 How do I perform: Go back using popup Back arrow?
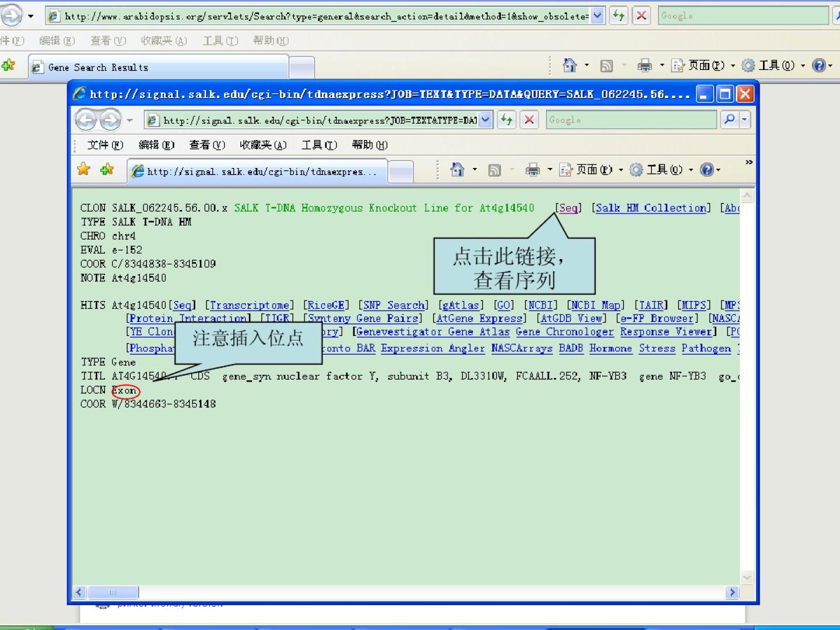[x=86, y=120]
